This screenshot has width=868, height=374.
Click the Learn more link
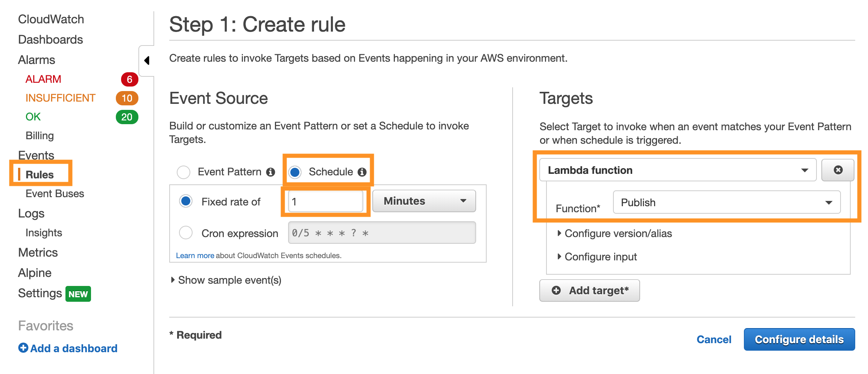195,255
